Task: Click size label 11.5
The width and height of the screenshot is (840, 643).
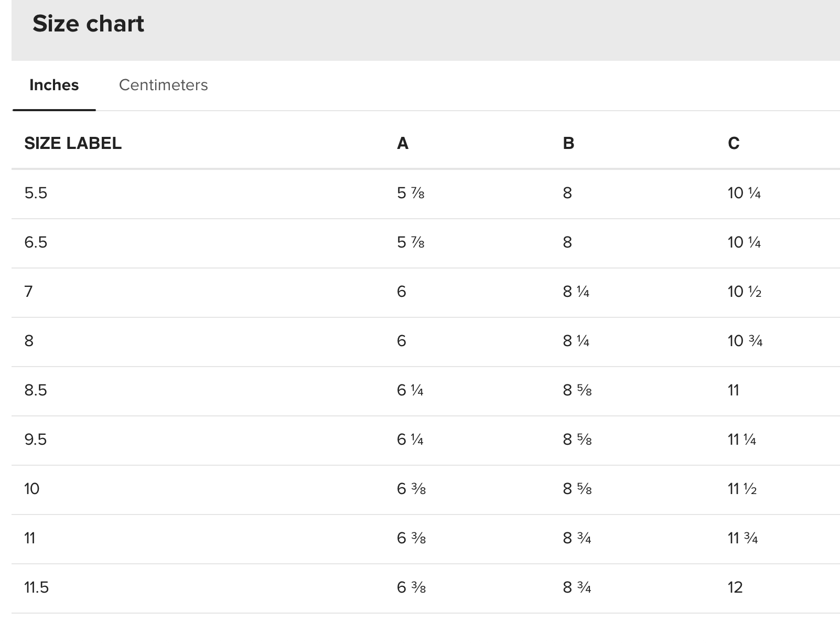Action: pos(36,587)
